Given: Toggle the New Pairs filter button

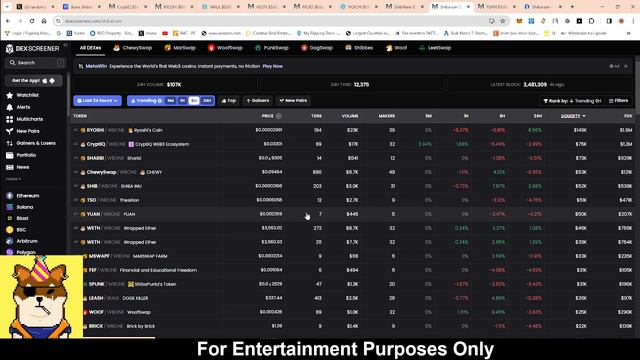Looking at the screenshot, I should pyautogui.click(x=293, y=101).
